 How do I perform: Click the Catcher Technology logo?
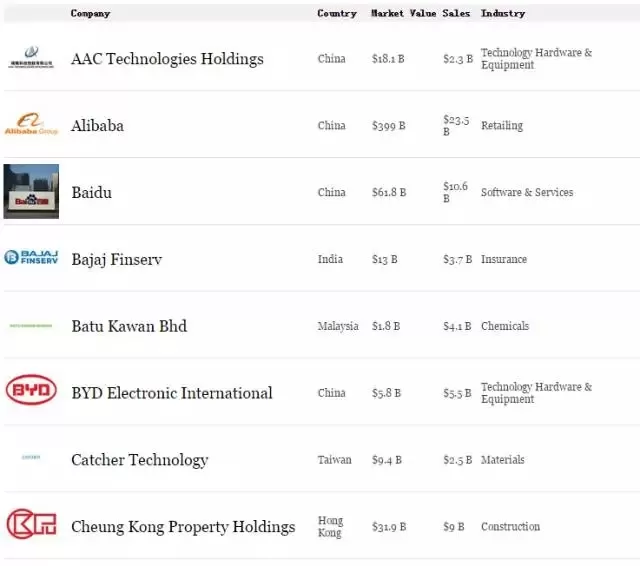click(31, 459)
